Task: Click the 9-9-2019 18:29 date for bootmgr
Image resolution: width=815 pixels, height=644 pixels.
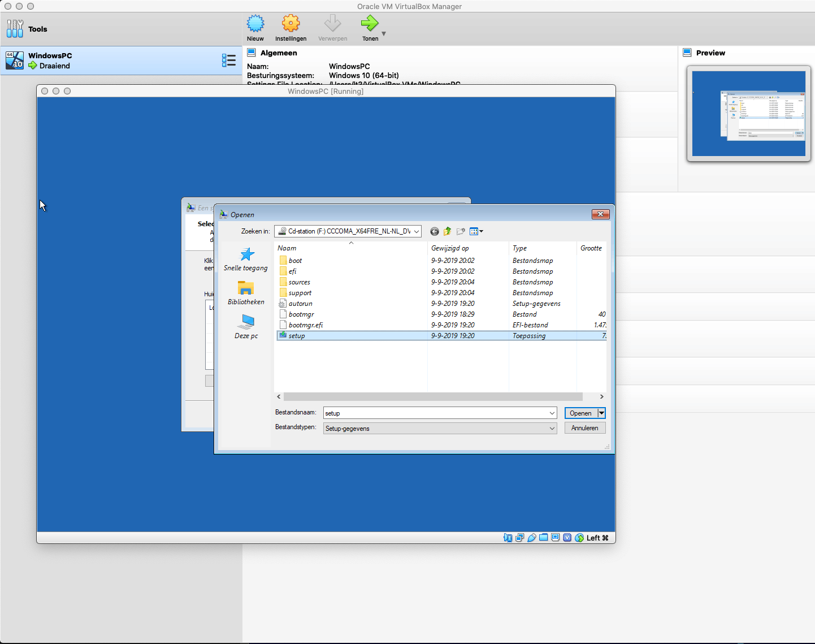Action: pyautogui.click(x=453, y=314)
